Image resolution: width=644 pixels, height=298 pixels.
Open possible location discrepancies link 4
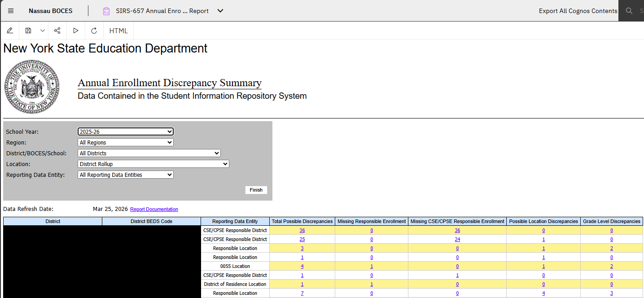tap(543, 293)
